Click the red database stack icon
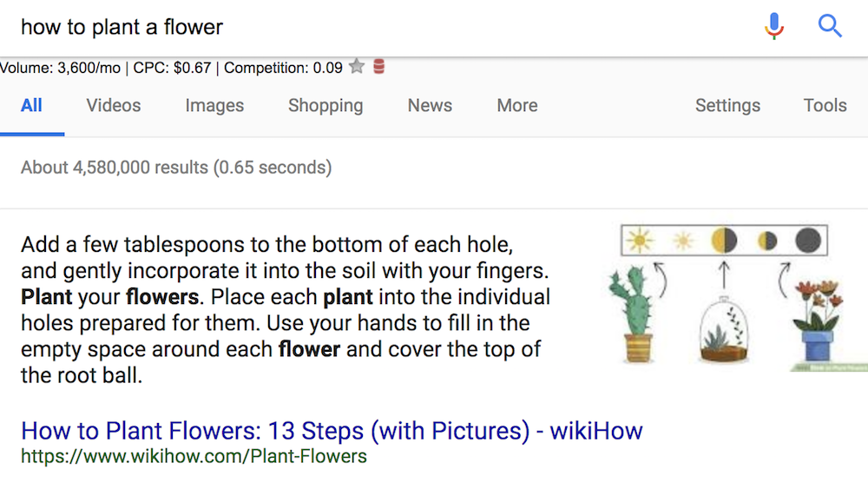868x489 pixels. point(378,67)
